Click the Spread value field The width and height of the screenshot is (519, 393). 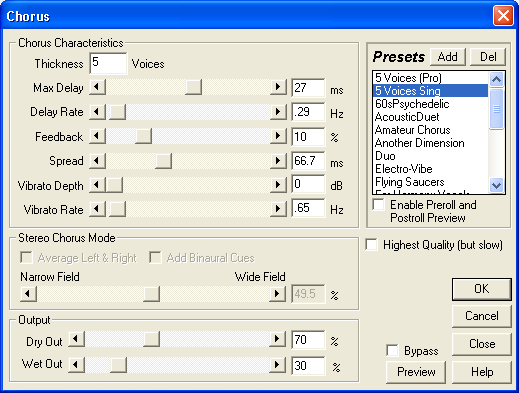coord(308,161)
